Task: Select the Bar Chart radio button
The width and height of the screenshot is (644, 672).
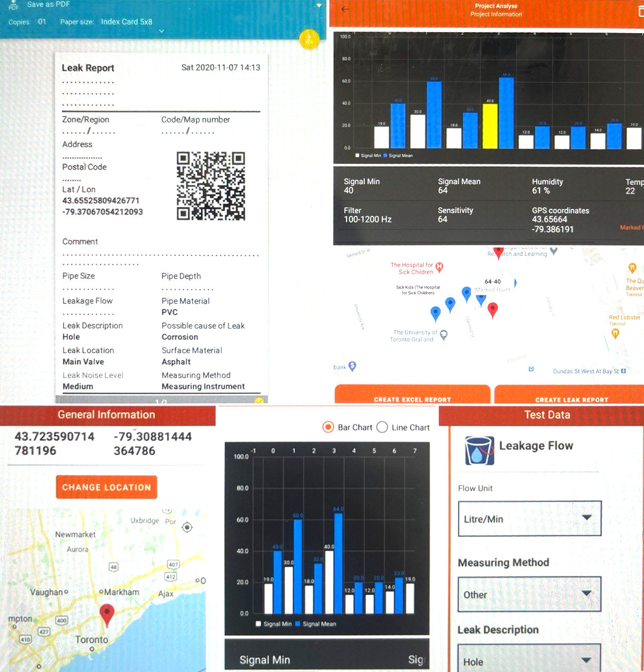Action: tap(328, 427)
